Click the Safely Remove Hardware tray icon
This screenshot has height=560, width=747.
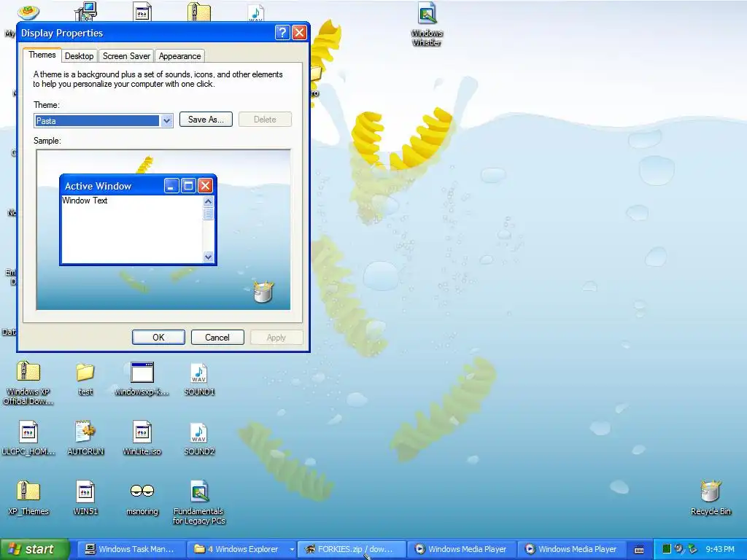click(692, 549)
